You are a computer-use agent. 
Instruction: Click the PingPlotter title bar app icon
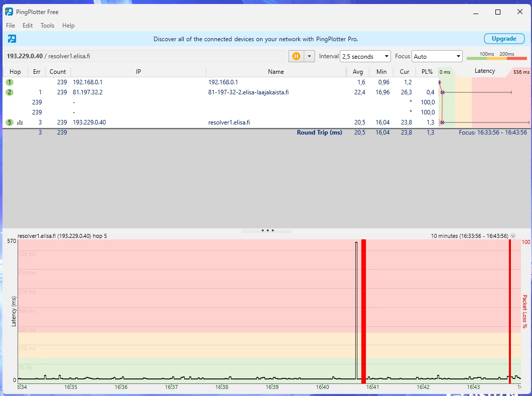[x=9, y=12]
